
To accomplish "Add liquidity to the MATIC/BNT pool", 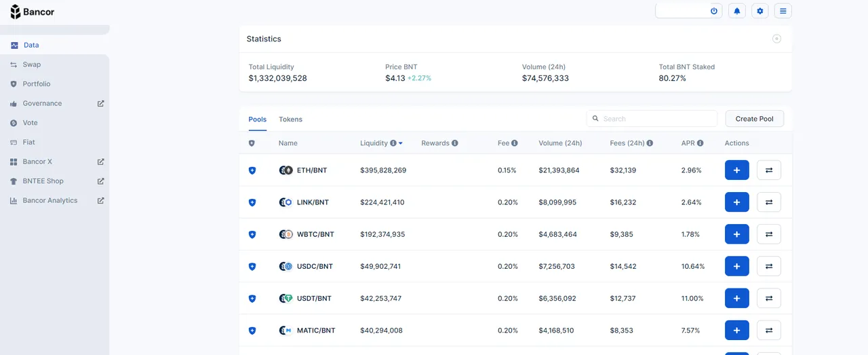I will click(737, 331).
